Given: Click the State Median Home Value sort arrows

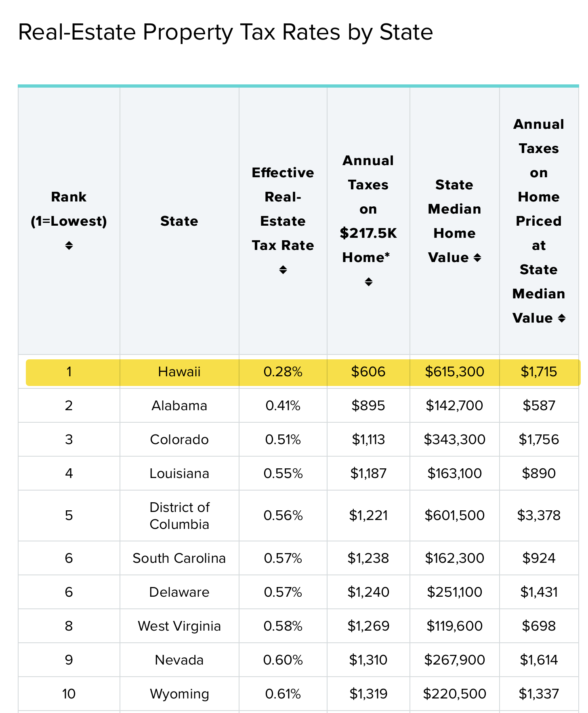Looking at the screenshot, I should pos(478,258).
